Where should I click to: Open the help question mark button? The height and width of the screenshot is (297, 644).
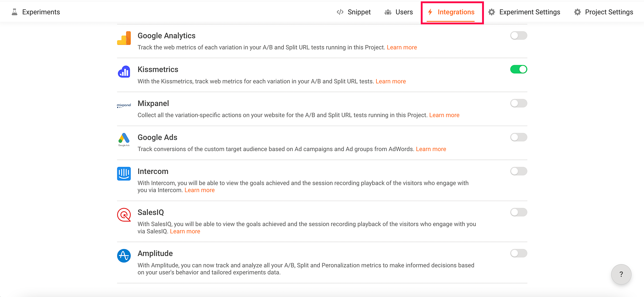[621, 274]
